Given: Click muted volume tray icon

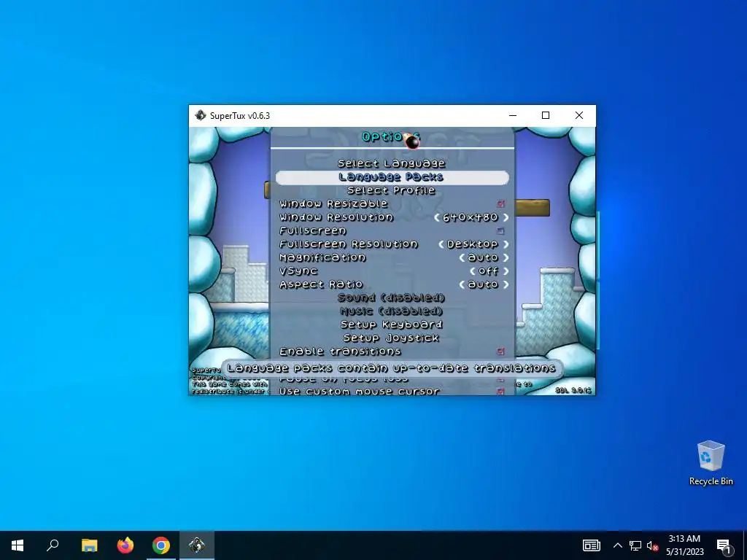Looking at the screenshot, I should (x=652, y=545).
